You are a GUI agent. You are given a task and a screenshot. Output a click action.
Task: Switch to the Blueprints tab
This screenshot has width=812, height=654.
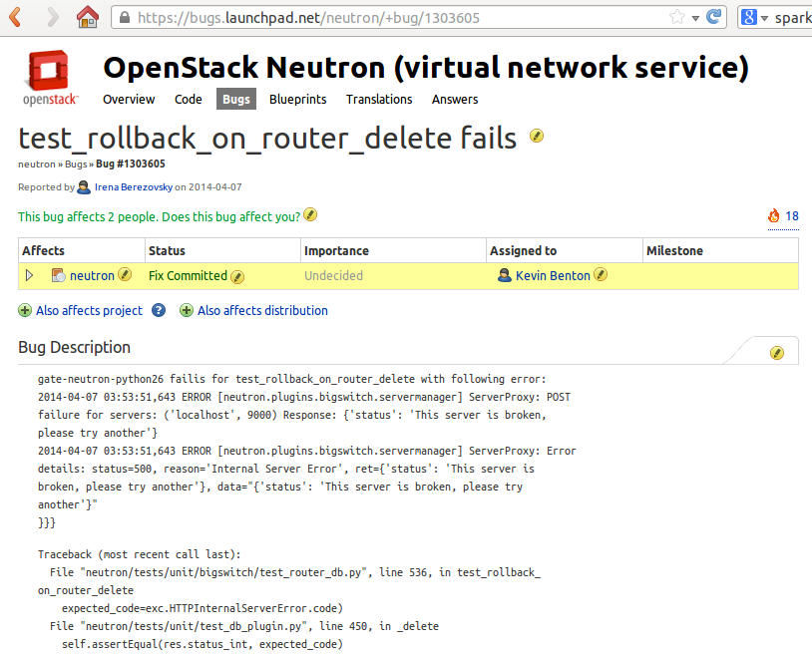coord(297,99)
